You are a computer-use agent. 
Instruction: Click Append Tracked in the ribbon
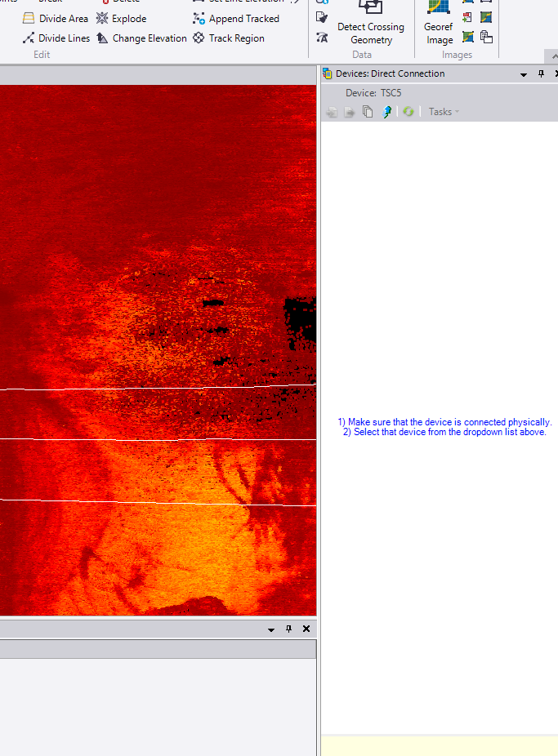(236, 18)
